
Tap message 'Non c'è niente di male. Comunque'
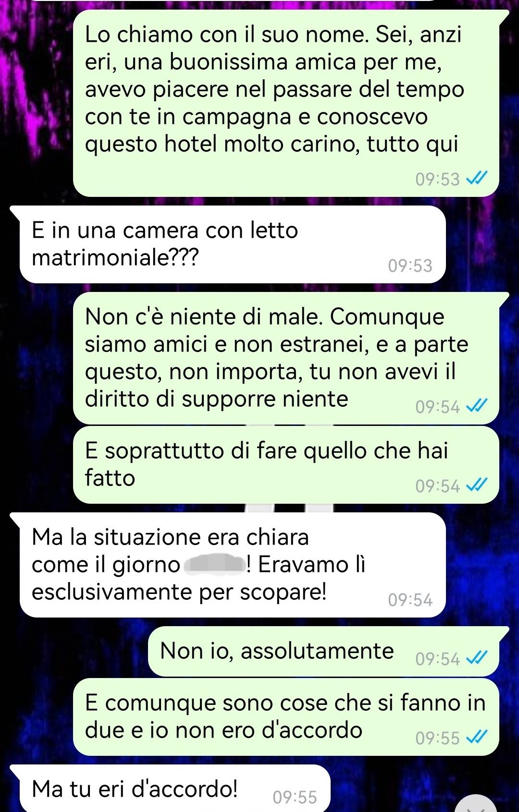(286, 358)
